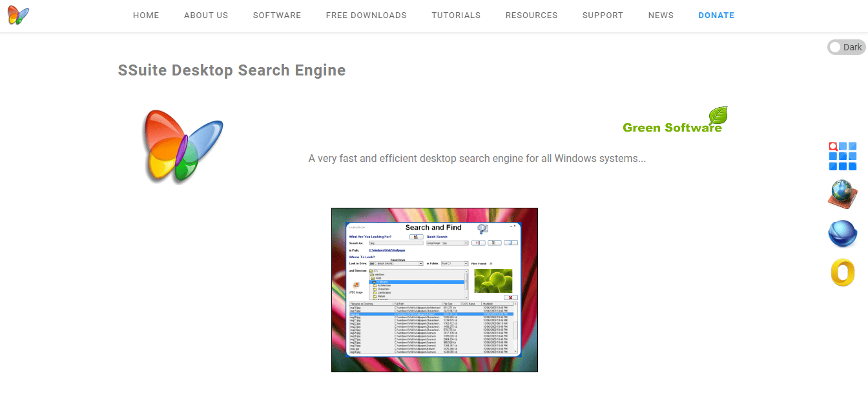This screenshot has width=868, height=400.
Task: Click the question mark logo in Search and Find
Action: pos(482,227)
